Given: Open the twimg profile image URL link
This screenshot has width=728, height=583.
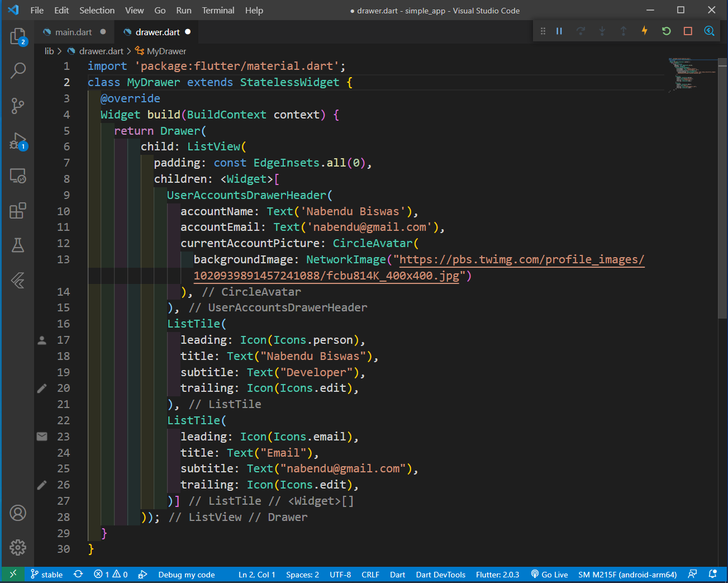Looking at the screenshot, I should (419, 267).
